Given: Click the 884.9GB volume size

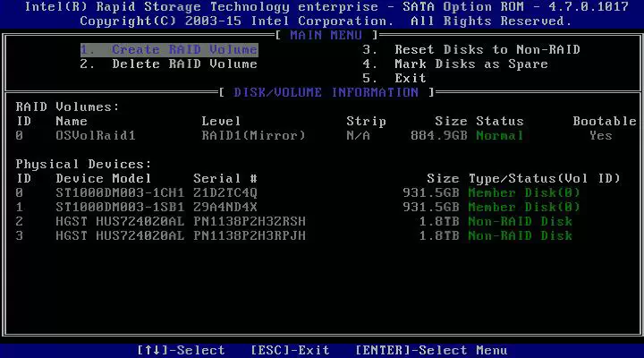Looking at the screenshot, I should point(439,135).
